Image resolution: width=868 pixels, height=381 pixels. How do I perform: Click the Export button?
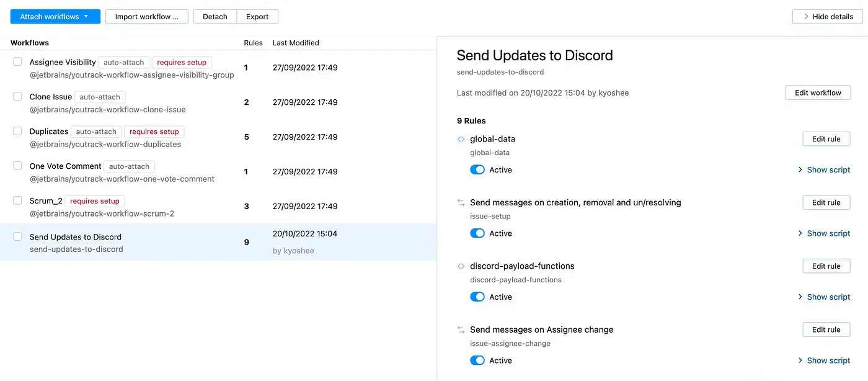(x=257, y=17)
